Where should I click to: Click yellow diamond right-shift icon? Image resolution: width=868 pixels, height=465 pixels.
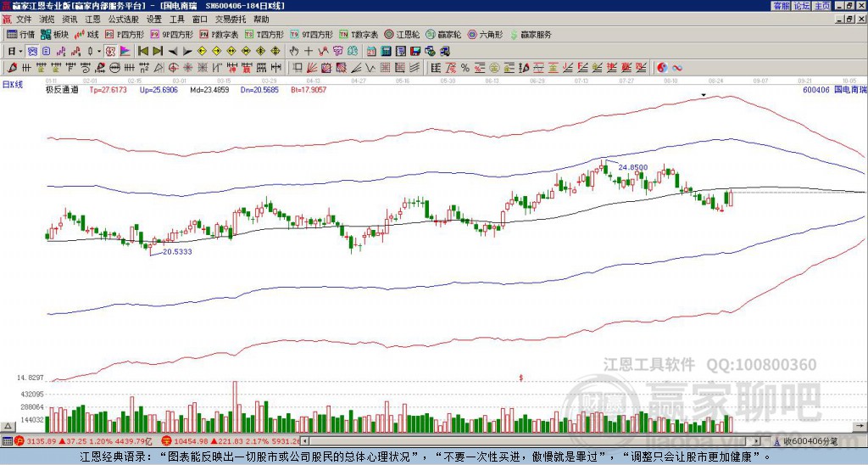(216, 52)
